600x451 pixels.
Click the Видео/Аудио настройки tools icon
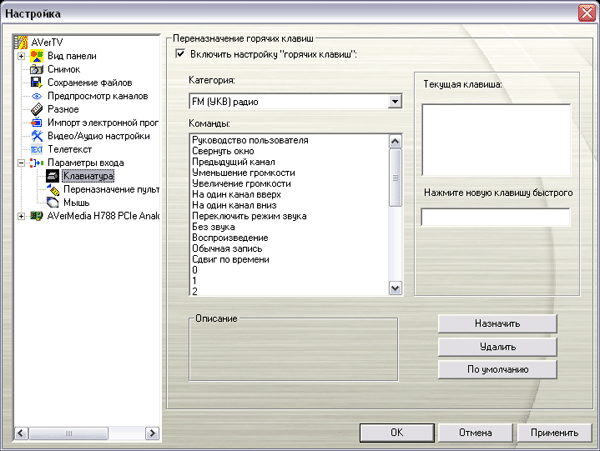coord(37,136)
